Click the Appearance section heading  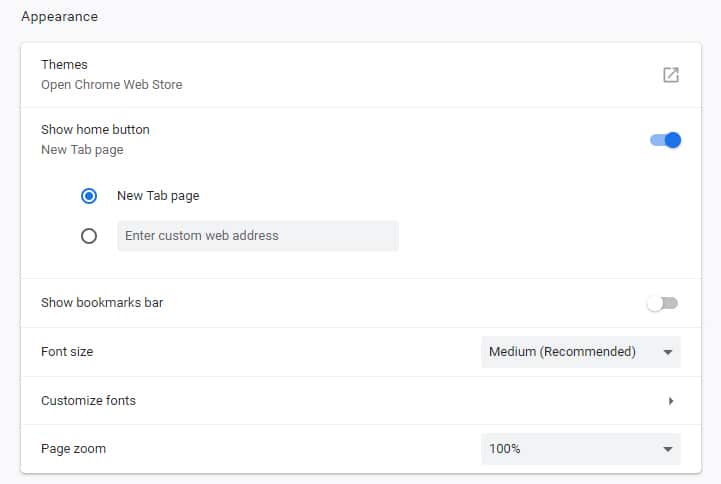[60, 17]
